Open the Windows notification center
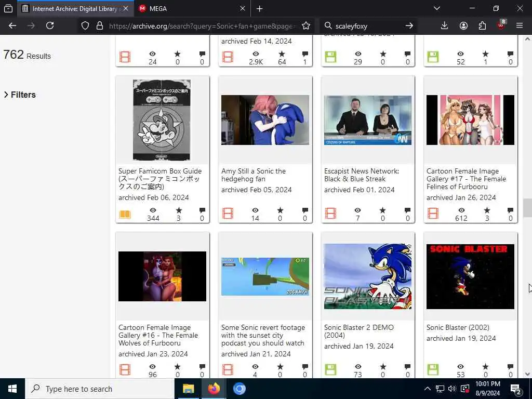Image resolution: width=532 pixels, height=399 pixels. click(x=516, y=390)
